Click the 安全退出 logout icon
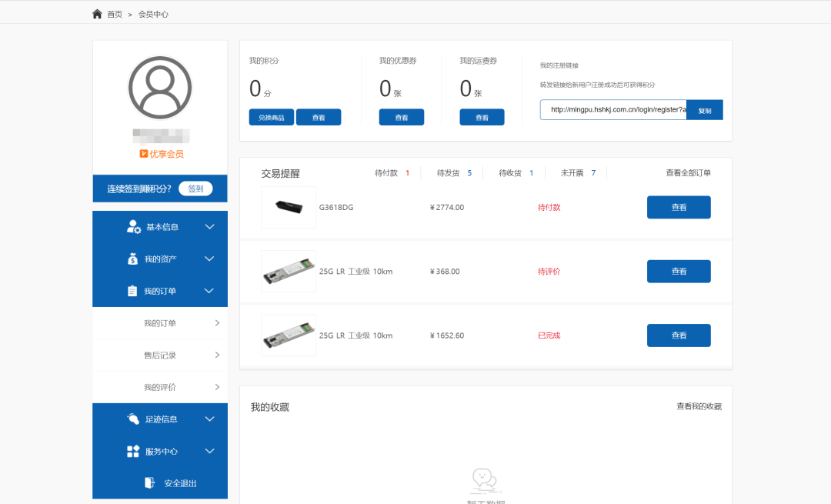The image size is (831, 504). [150, 482]
